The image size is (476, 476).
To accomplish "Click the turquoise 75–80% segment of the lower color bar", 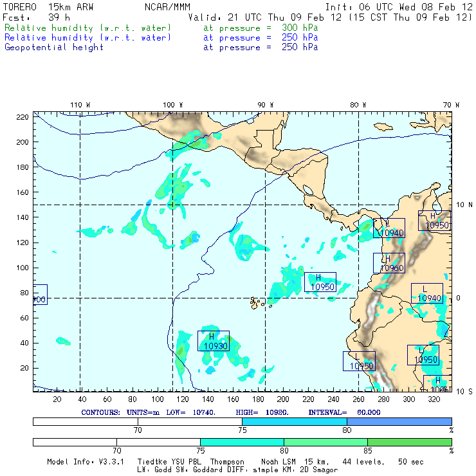I will click(242, 442).
